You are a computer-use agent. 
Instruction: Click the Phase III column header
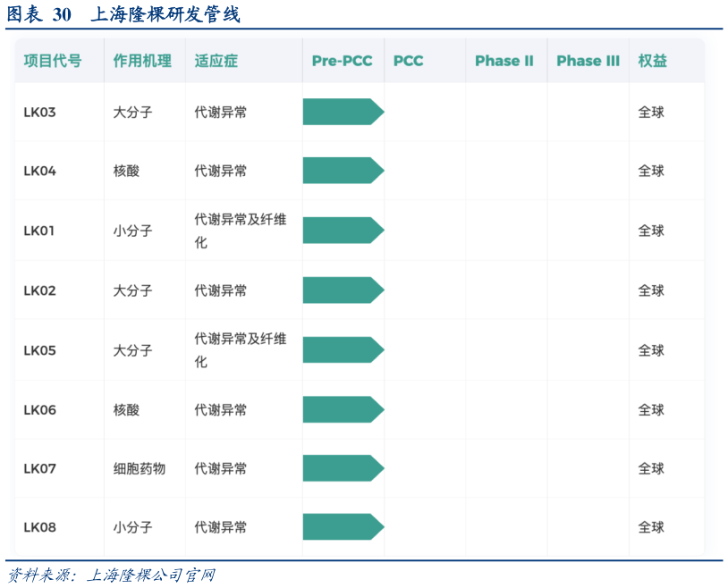(x=588, y=61)
